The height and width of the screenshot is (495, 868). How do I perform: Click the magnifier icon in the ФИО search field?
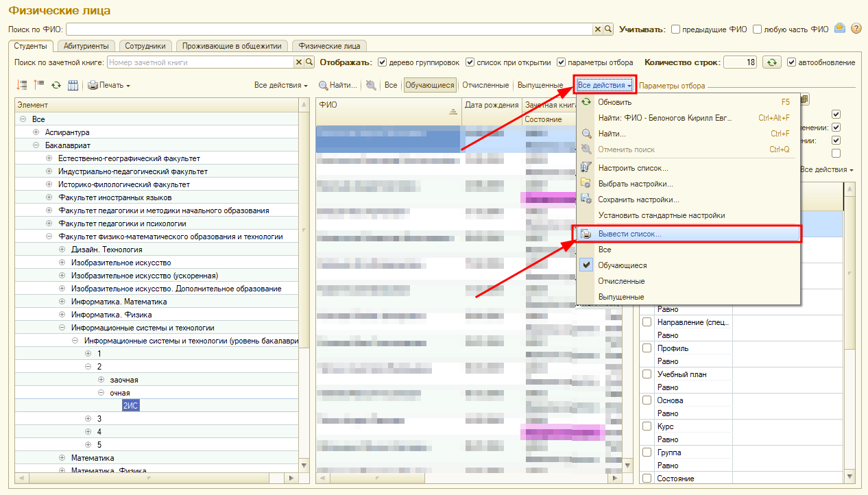click(x=608, y=29)
